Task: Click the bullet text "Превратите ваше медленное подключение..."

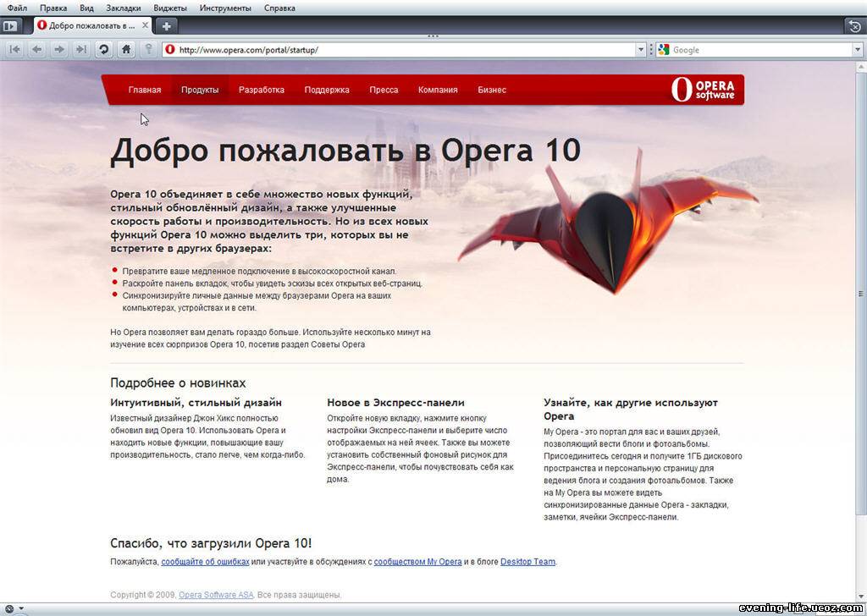Action: coord(259,272)
